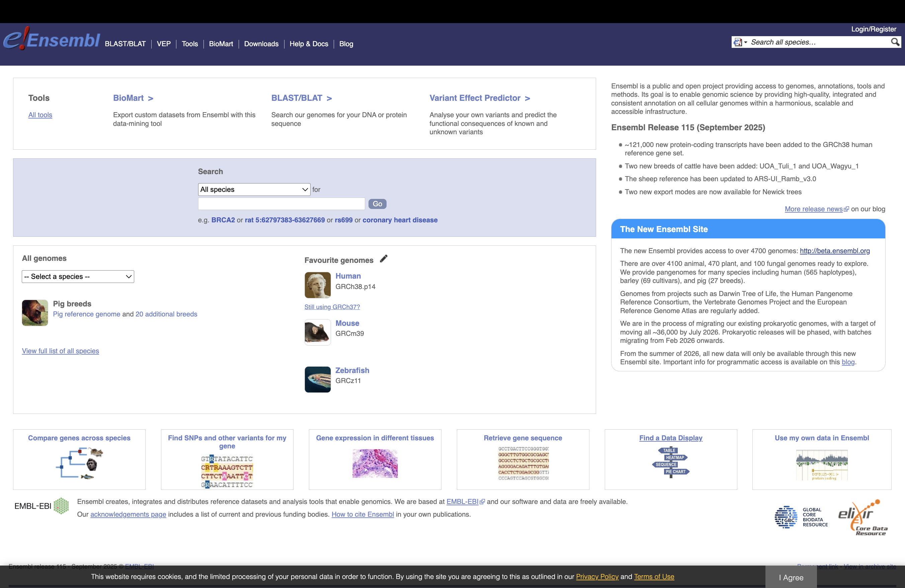
Task: Click the Zebrafish genome image
Action: [317, 379]
